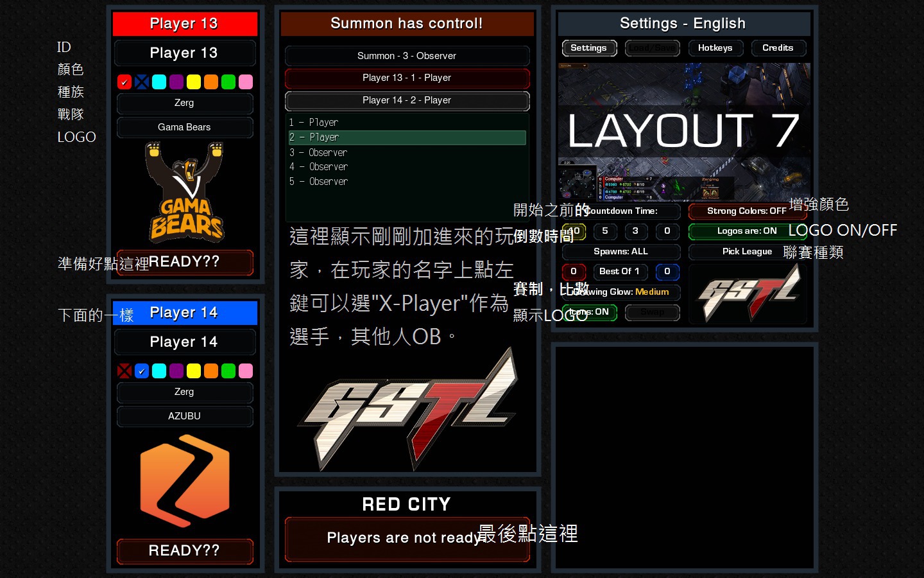
Task: Click the red-bordered score 0 box
Action: point(574,272)
